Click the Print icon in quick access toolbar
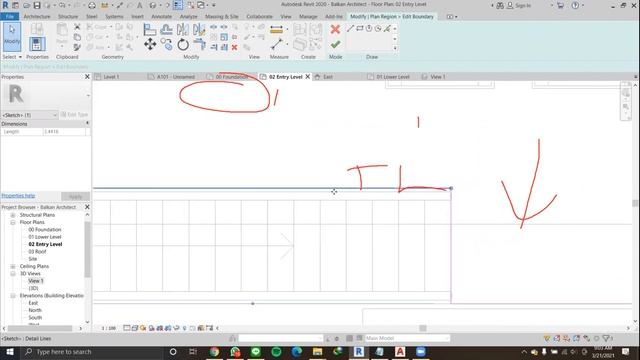 [92, 5]
